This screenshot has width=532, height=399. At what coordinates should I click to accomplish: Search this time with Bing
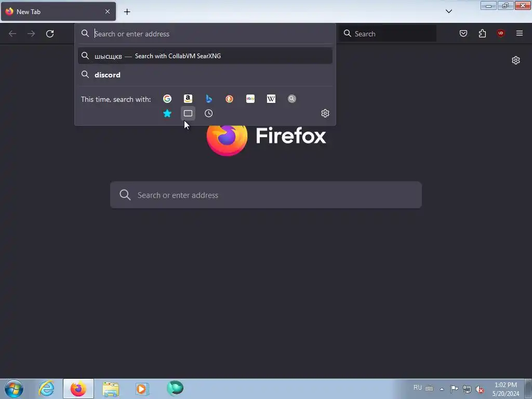tap(209, 99)
